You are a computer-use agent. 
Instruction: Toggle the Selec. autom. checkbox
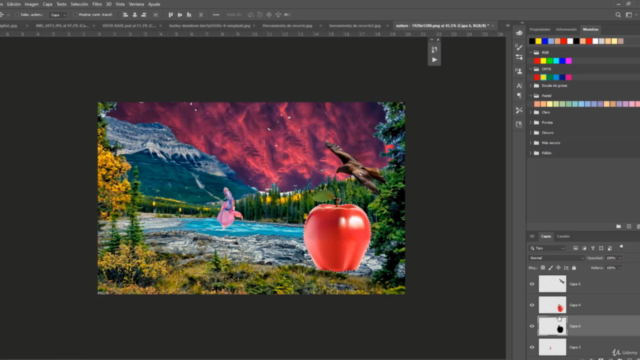pos(17,15)
